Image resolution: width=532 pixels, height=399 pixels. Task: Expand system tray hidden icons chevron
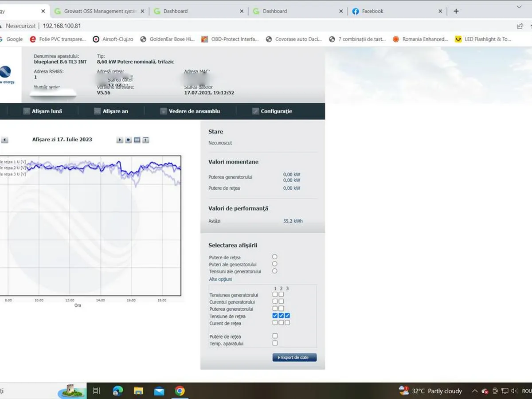475,391
